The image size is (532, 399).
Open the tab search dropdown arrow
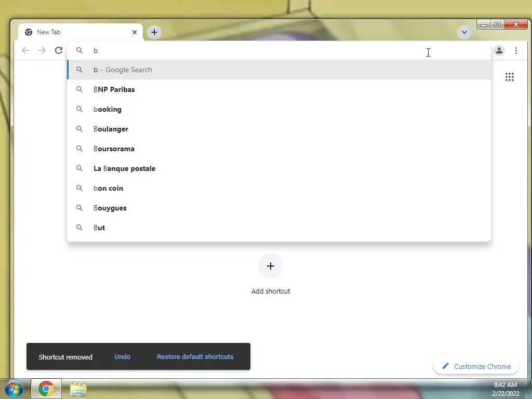pyautogui.click(x=464, y=32)
